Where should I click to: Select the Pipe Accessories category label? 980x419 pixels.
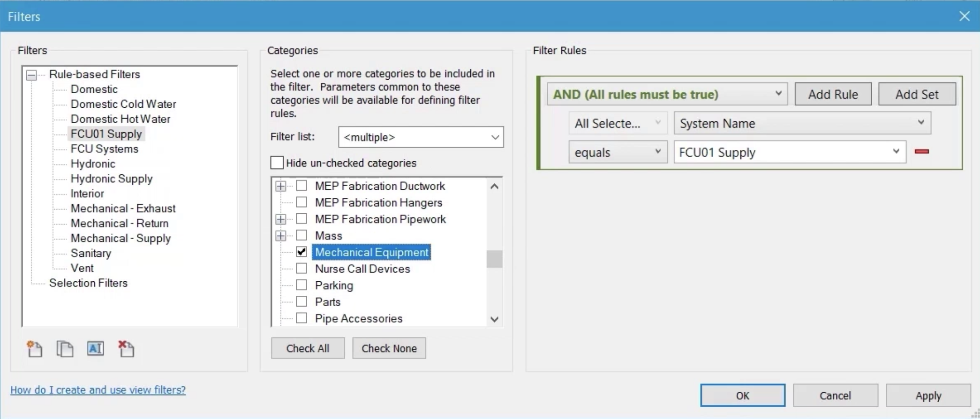tap(359, 319)
